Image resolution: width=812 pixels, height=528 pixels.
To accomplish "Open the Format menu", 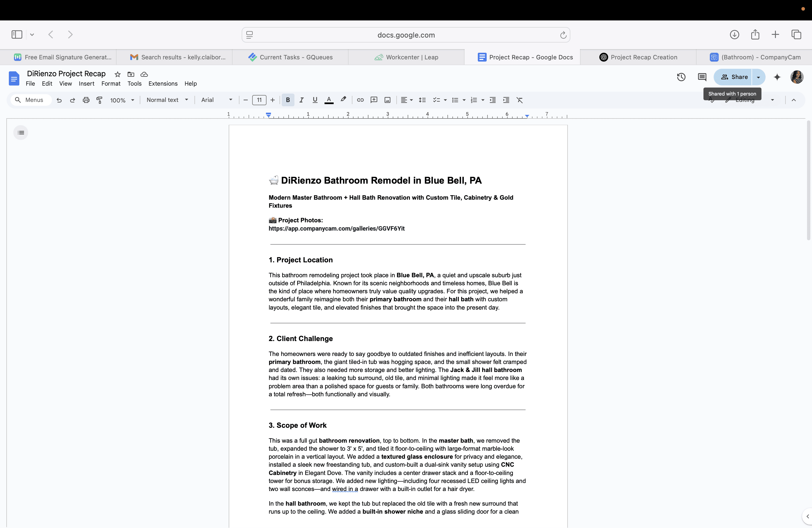I will [x=111, y=84].
